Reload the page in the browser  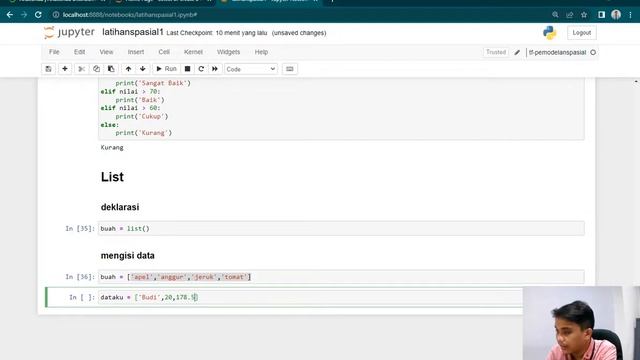click(38, 15)
